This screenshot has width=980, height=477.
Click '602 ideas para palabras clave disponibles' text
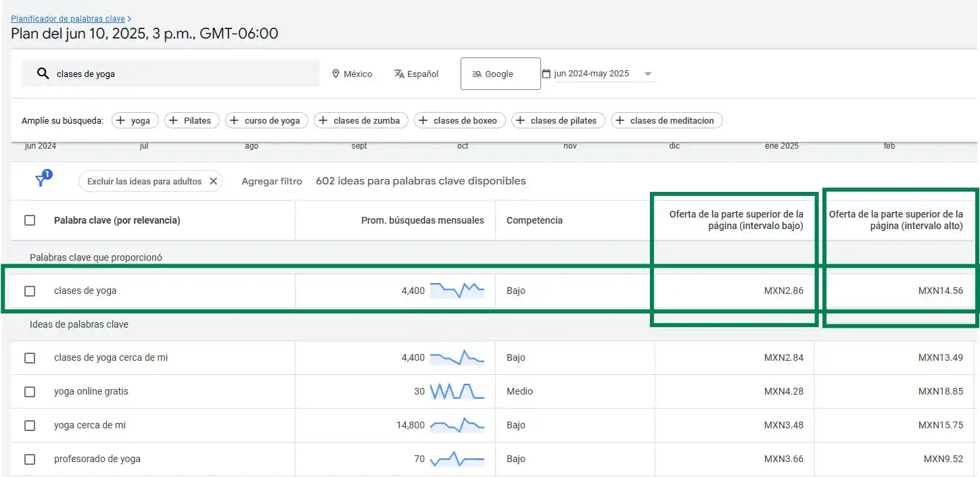tap(421, 180)
